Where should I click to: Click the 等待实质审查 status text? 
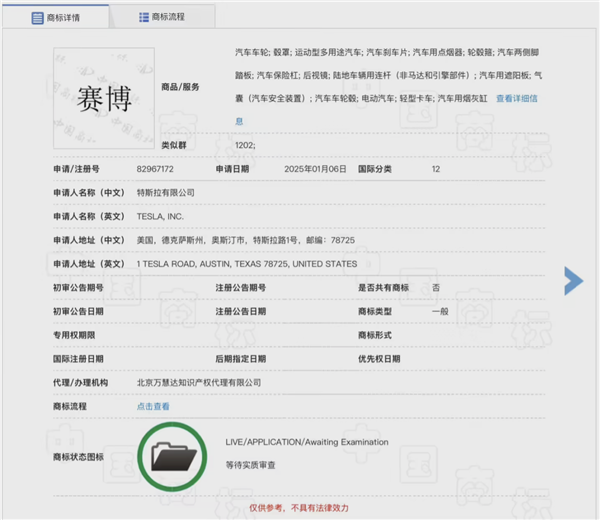[x=253, y=465]
